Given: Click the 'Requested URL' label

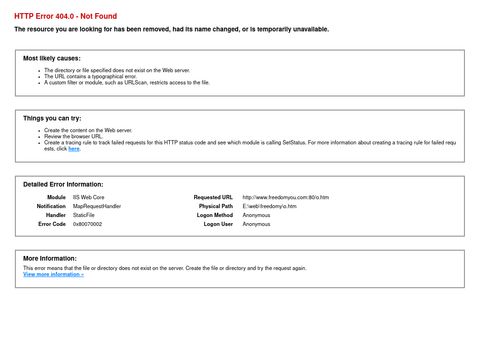Looking at the screenshot, I should coord(213,197).
